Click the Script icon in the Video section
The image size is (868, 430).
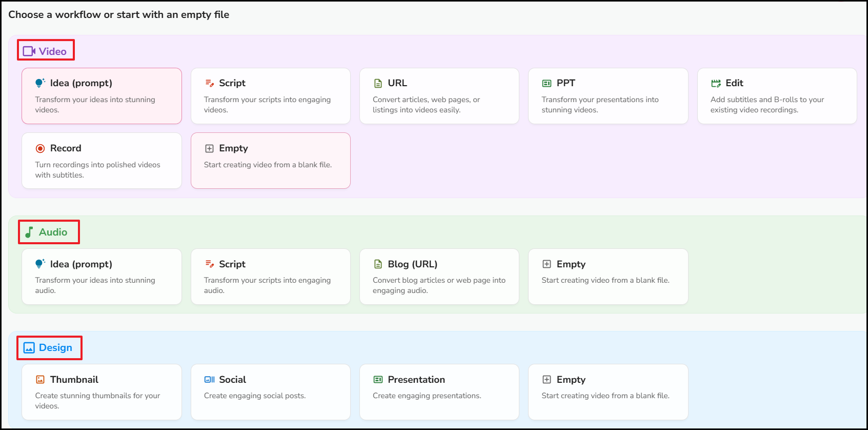coord(209,83)
